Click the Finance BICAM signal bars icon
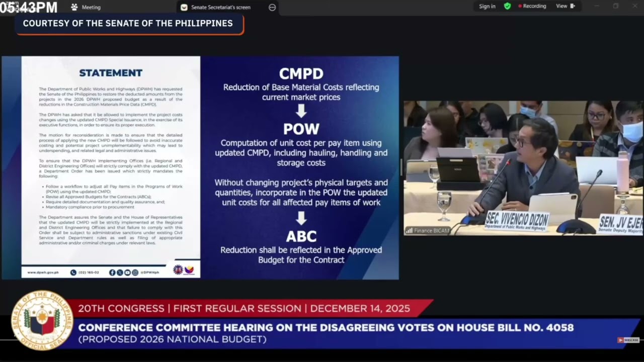644x362 pixels. coord(409,230)
